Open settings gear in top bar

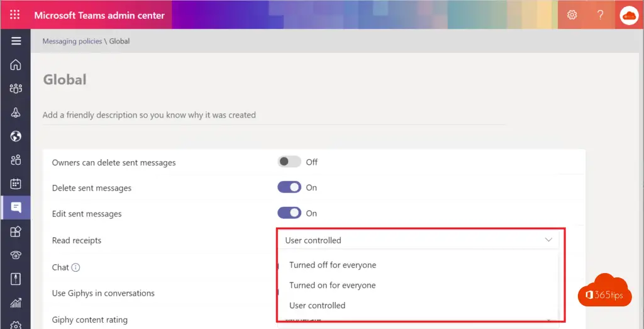click(x=572, y=15)
